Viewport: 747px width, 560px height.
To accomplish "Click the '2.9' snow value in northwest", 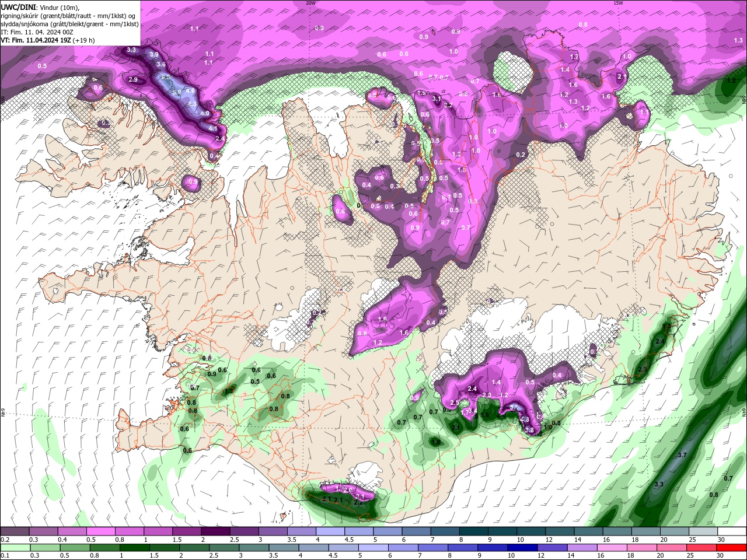I will click(133, 79).
